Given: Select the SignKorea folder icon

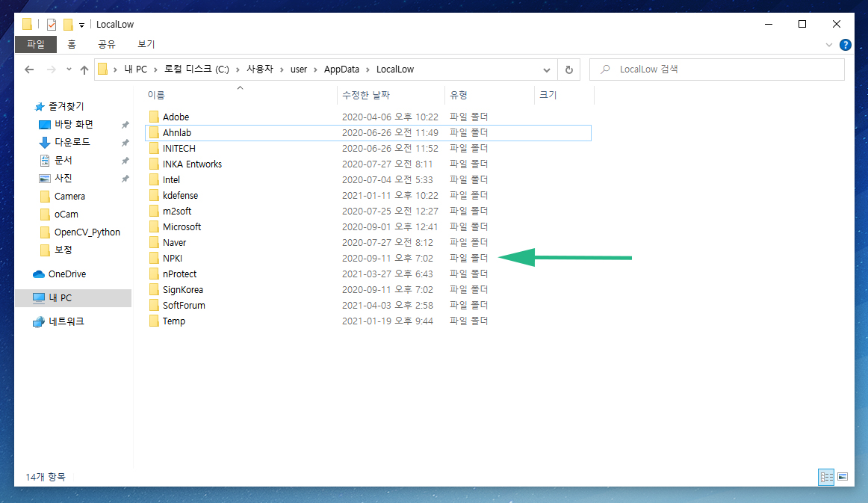Looking at the screenshot, I should click(154, 290).
